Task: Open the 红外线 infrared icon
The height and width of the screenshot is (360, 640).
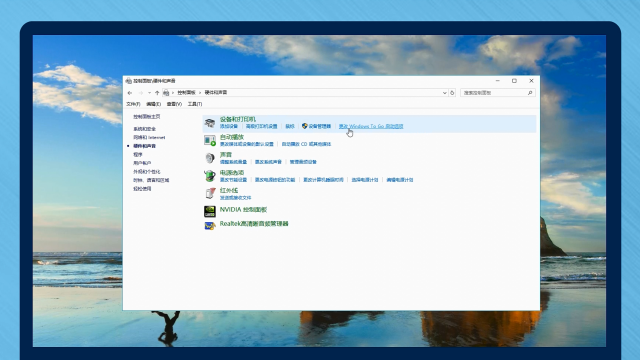Action: 210,193
